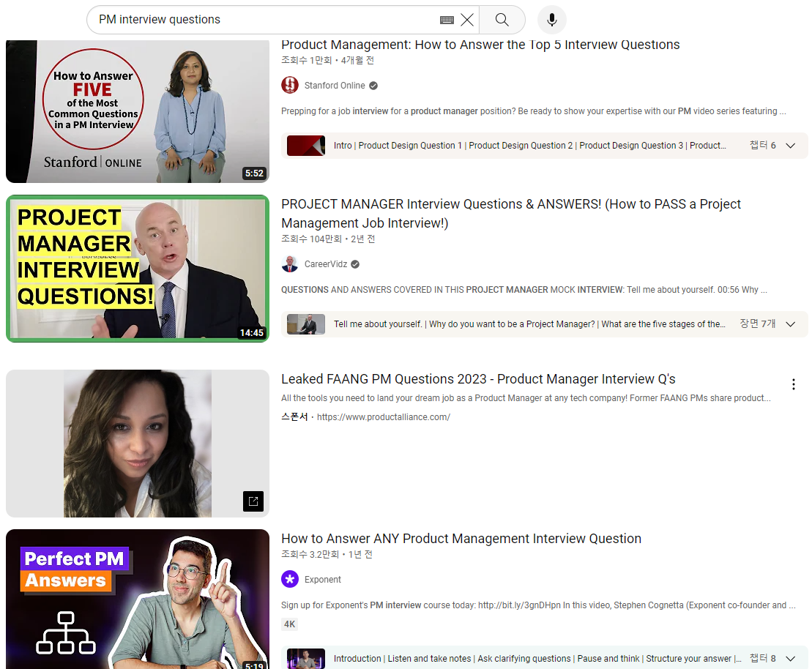Viewport: 812px width, 669px height.
Task: Start voice search with the microphone icon
Action: [x=552, y=20]
